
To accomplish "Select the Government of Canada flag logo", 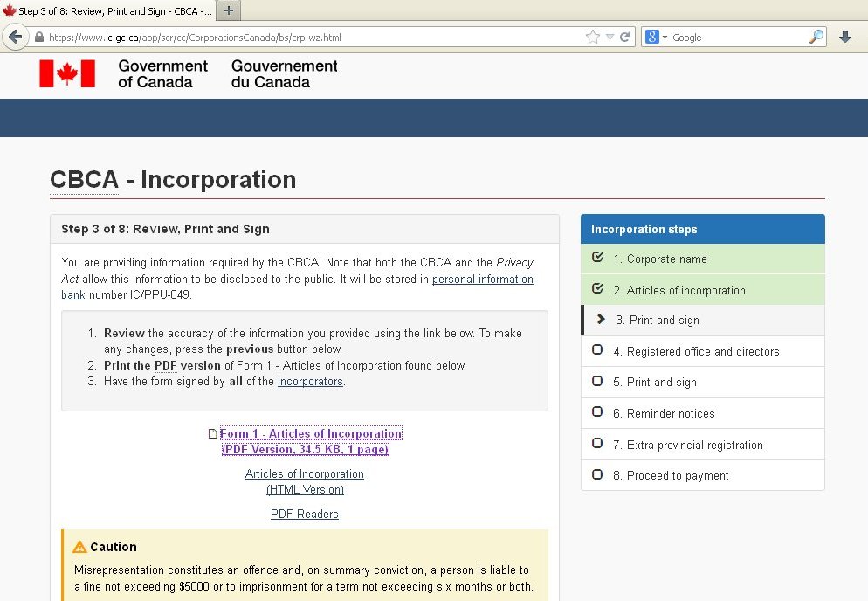I will [x=68, y=73].
